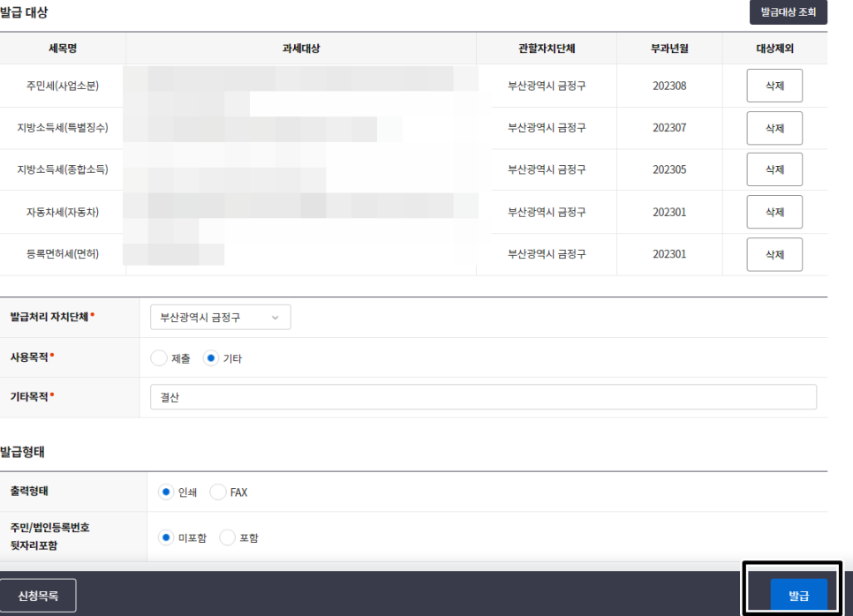The image size is (853, 616).
Task: Remove the 자동차세(자동차) row
Action: point(774,212)
